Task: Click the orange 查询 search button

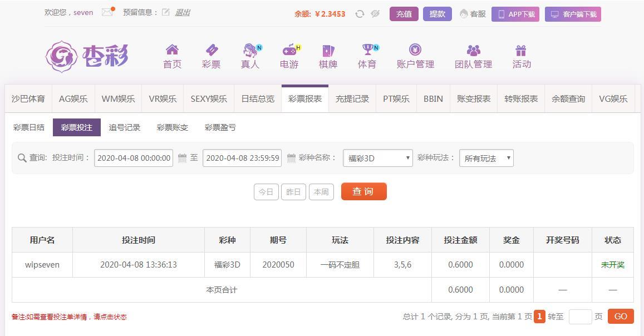Action: [x=363, y=191]
